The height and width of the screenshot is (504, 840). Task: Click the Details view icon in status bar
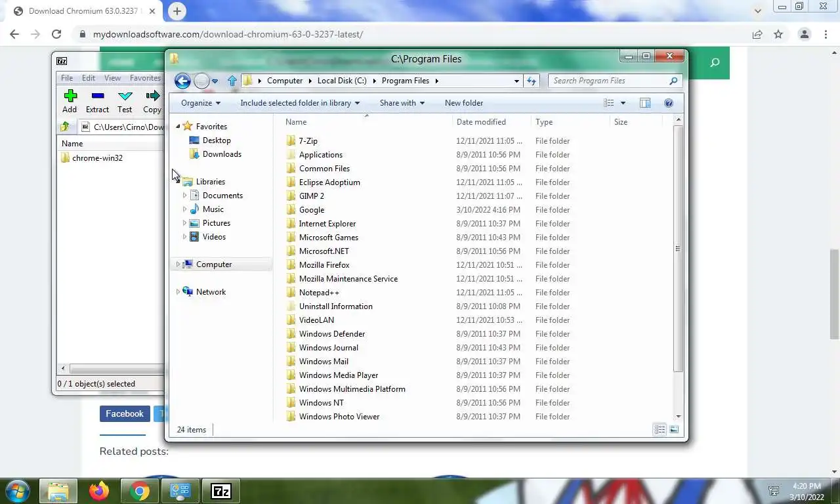tap(660, 429)
